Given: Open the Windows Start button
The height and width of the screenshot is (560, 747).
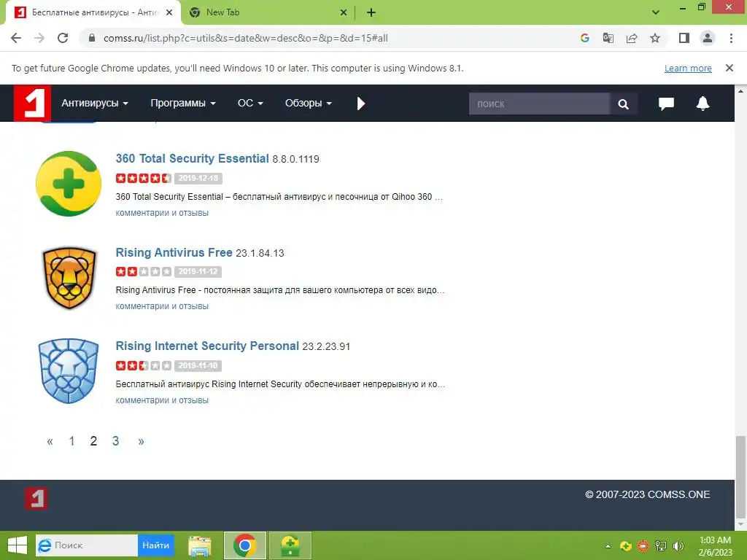Looking at the screenshot, I should click(x=18, y=545).
